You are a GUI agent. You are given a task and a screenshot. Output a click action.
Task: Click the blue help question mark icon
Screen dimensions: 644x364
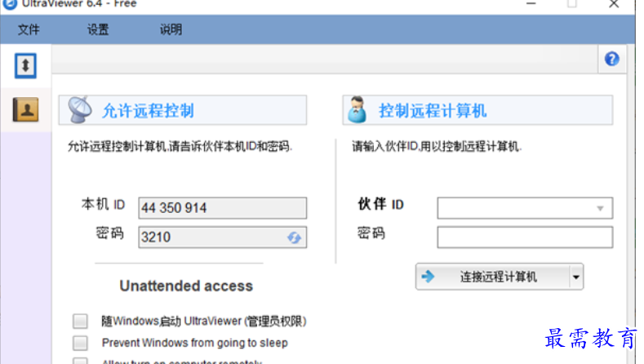[x=612, y=59]
